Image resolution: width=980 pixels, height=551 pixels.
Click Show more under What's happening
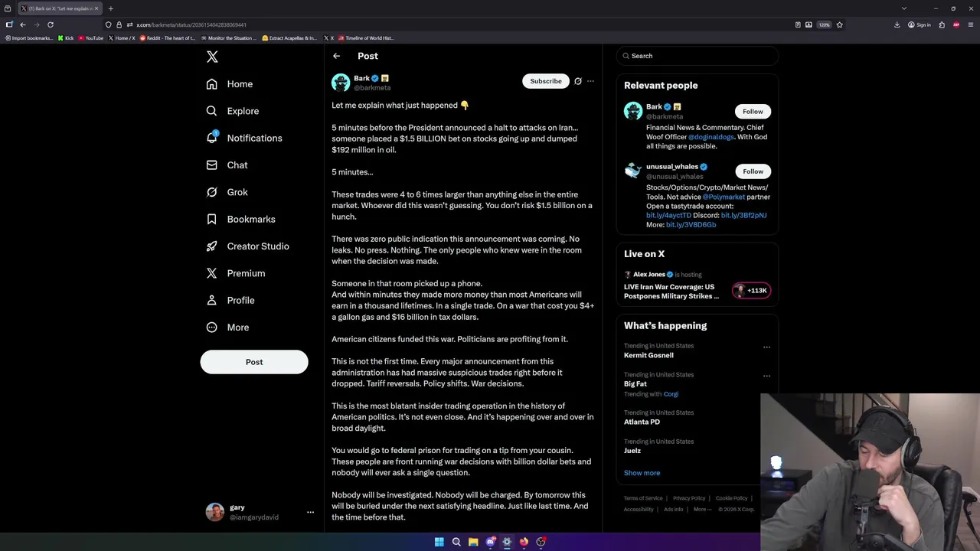click(x=642, y=473)
